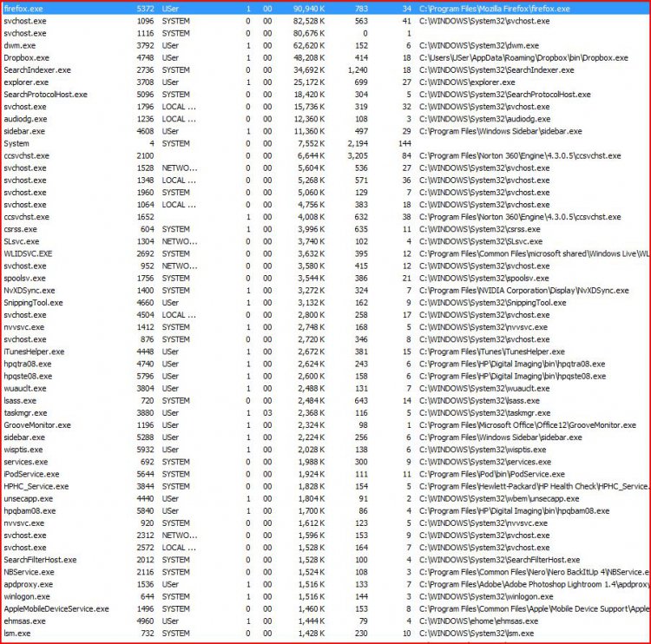Select the SearchIndexer.exe process name

tap(37, 70)
